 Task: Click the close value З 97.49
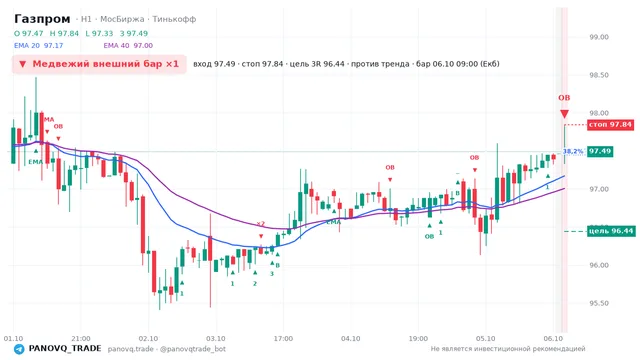coord(134,33)
